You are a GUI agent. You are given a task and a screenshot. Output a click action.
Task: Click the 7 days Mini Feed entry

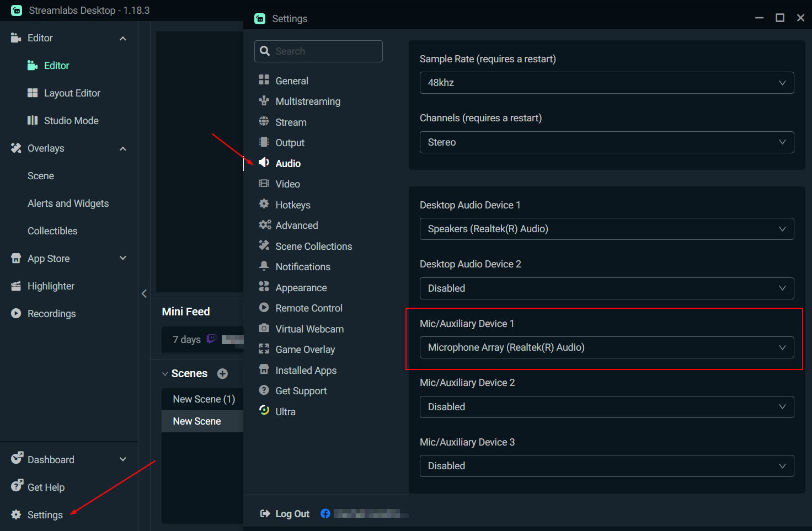pyautogui.click(x=202, y=339)
